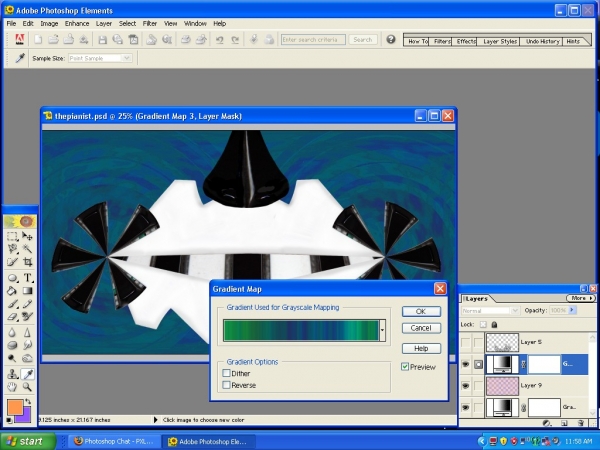Toggle lock transparent pixels box

(483, 324)
